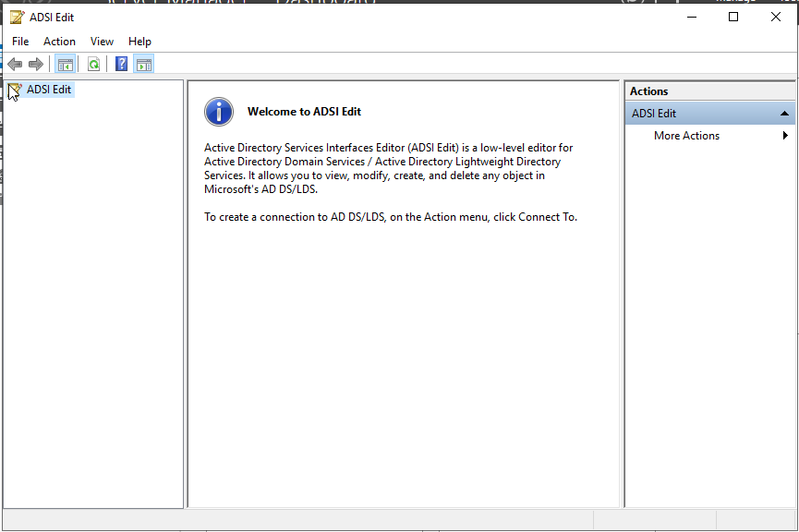
Task: Open the Action menu
Action: pyautogui.click(x=59, y=42)
